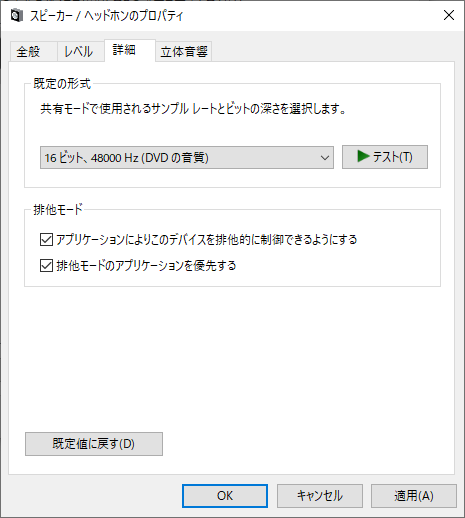Open the レベル tab
The width and height of the screenshot is (465, 518).
click(x=81, y=51)
